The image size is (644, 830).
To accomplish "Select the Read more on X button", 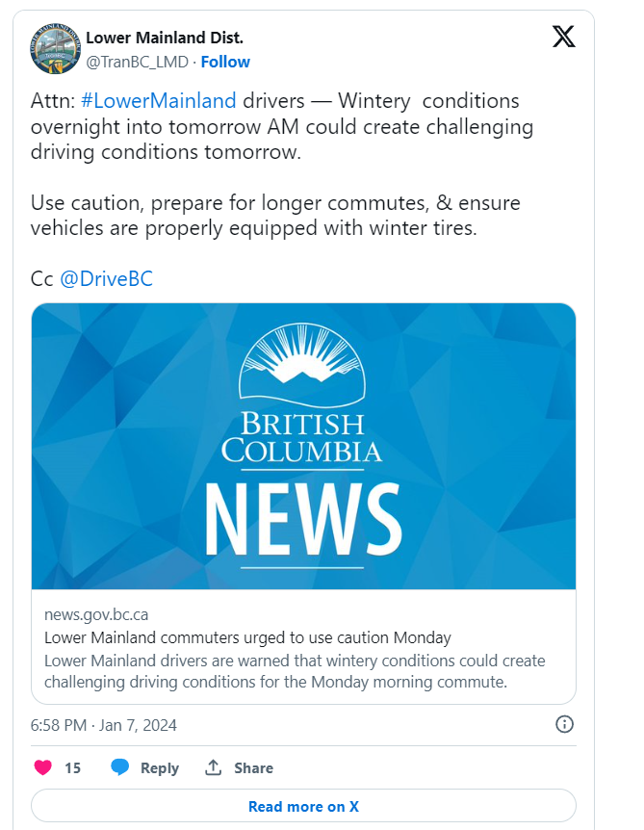I will pos(303,806).
